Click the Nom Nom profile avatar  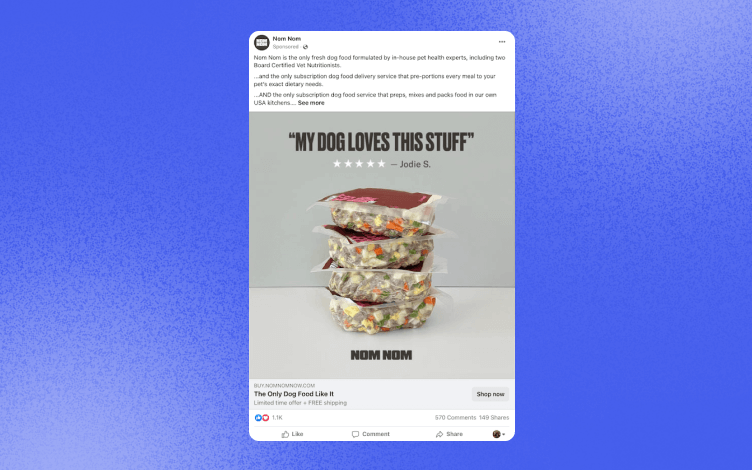261,42
